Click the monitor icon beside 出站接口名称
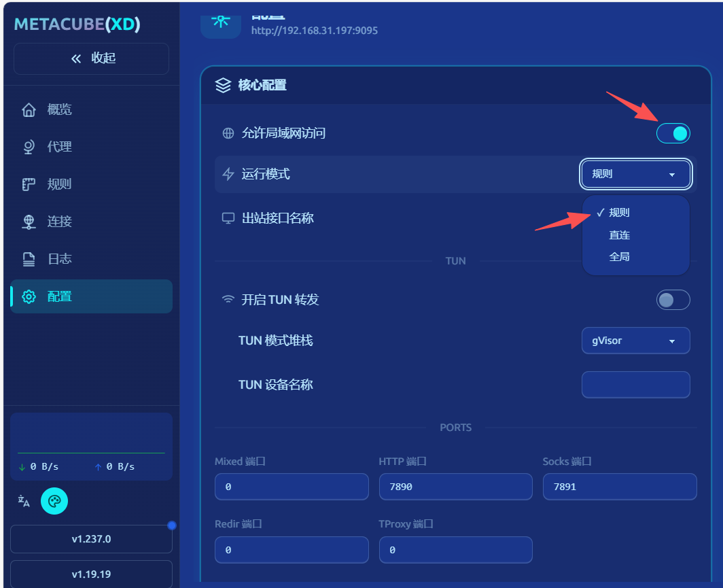This screenshot has height=588, width=723. pos(228,218)
